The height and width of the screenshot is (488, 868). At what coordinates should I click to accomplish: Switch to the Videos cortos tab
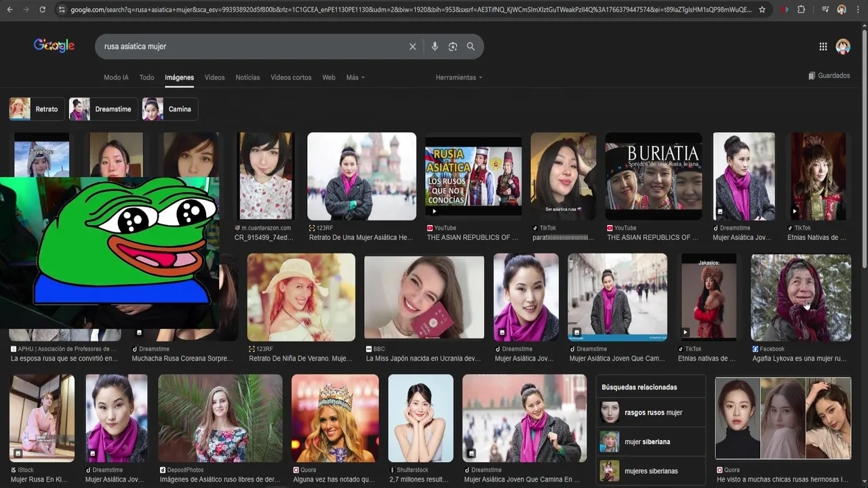[291, 77]
